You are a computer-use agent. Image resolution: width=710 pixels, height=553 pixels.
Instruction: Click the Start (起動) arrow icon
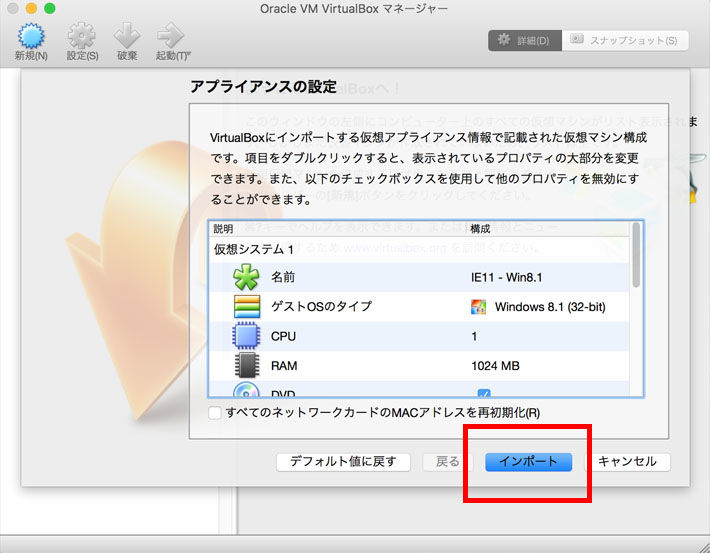pyautogui.click(x=172, y=36)
